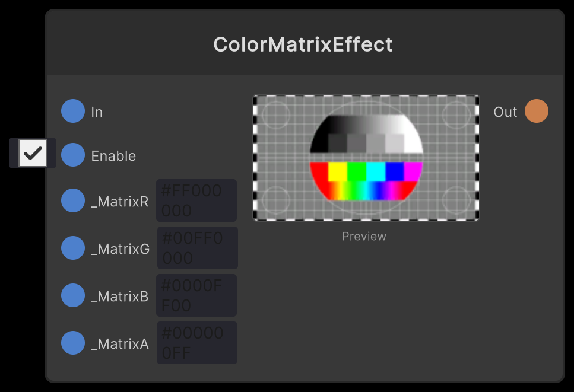574x392 pixels.
Task: Click the Preview label text
Action: pos(364,236)
